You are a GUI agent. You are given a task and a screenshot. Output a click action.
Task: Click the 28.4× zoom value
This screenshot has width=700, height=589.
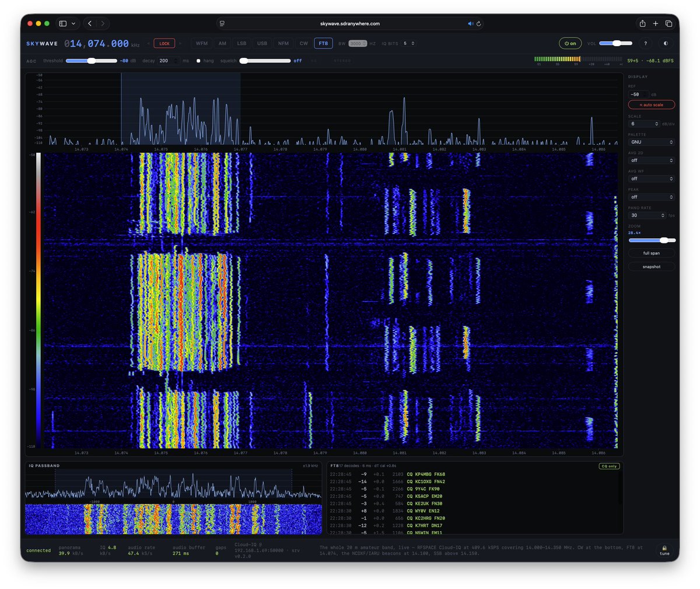634,233
